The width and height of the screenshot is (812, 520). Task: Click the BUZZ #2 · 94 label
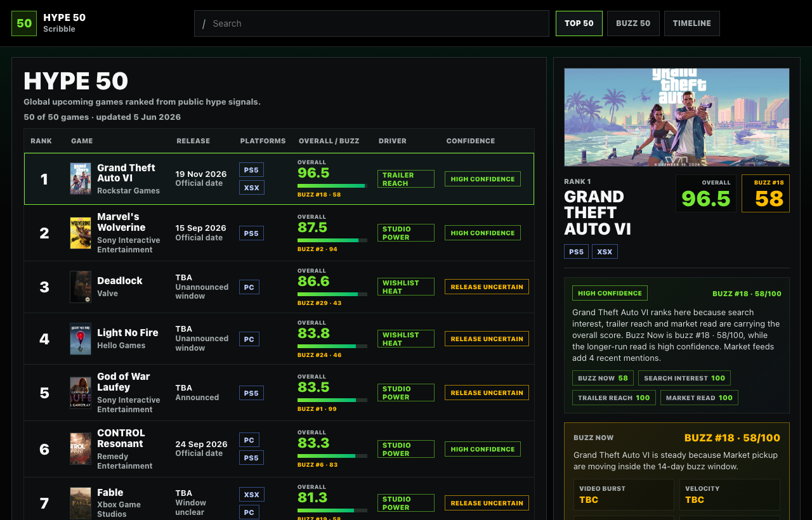[x=317, y=249]
